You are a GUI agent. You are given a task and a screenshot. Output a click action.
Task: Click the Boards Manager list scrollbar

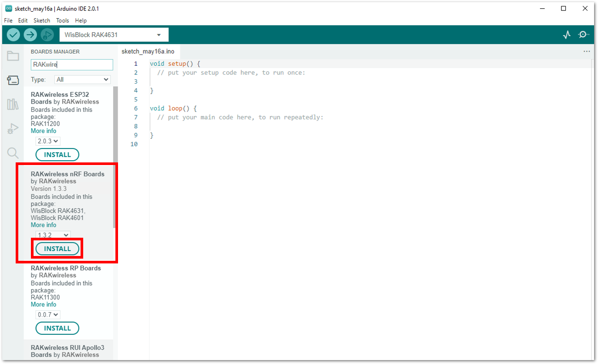click(x=115, y=157)
